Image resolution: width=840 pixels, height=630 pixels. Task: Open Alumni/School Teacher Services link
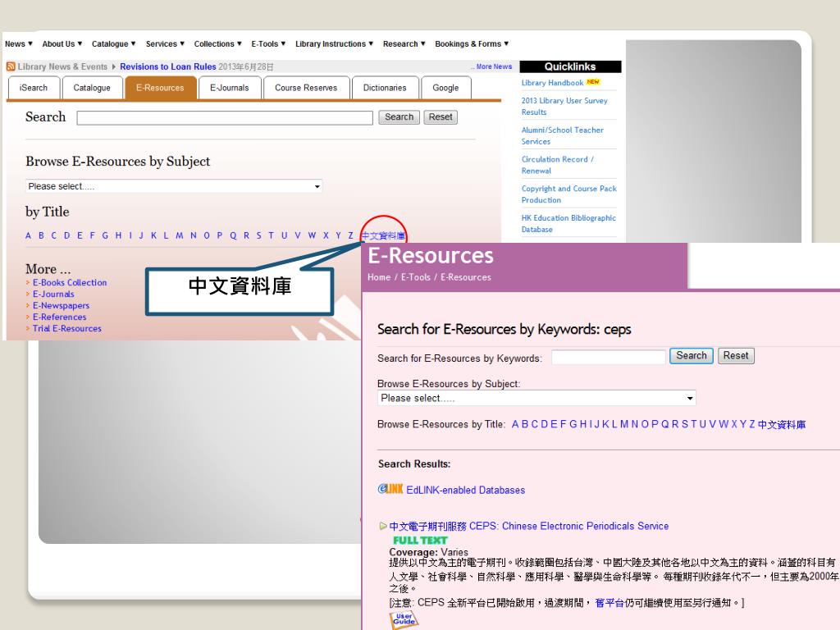(x=563, y=135)
